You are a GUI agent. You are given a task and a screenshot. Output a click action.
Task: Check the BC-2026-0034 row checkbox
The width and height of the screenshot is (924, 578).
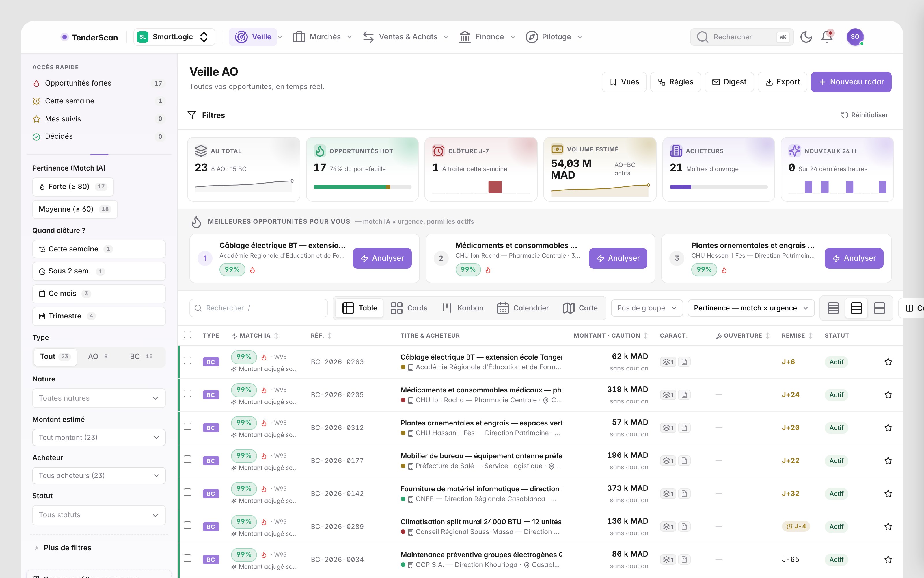(187, 558)
